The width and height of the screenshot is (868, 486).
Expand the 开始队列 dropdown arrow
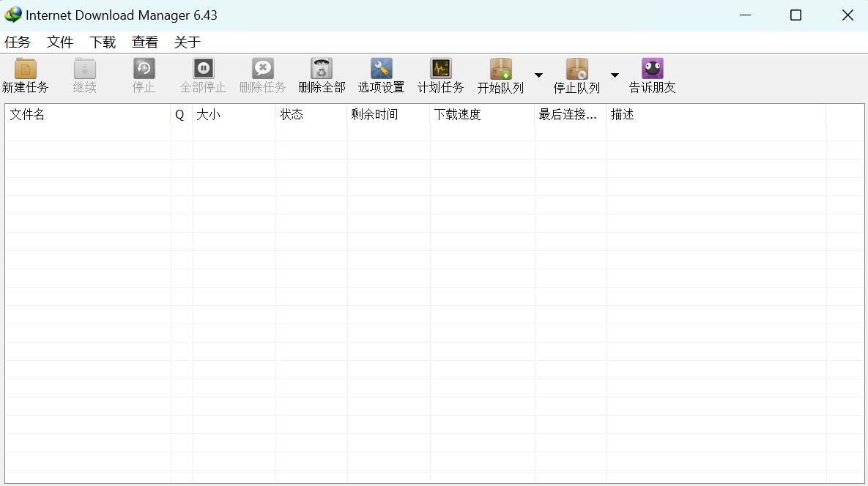coord(538,75)
